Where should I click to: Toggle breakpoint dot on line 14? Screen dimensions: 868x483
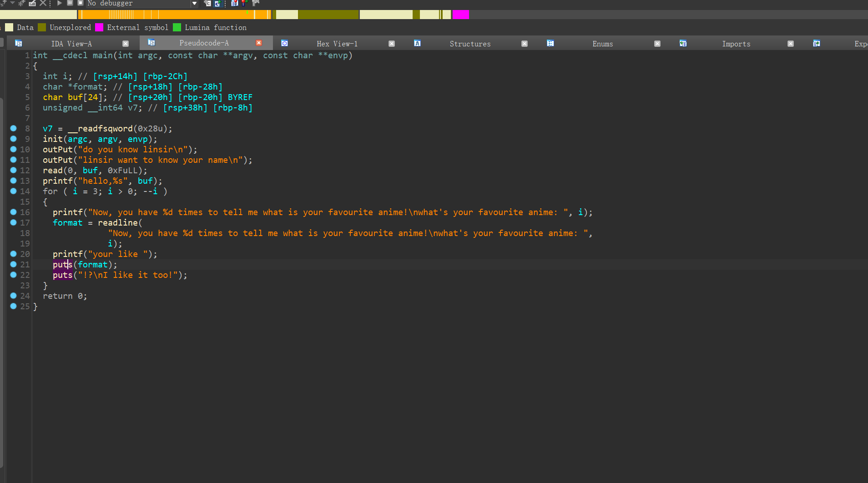[x=14, y=191]
